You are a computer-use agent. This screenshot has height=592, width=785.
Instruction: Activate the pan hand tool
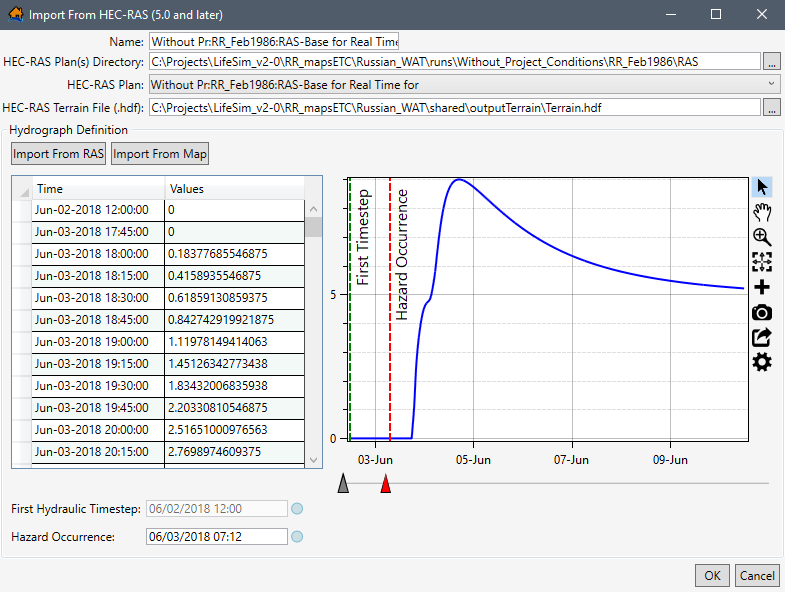pyautogui.click(x=761, y=212)
